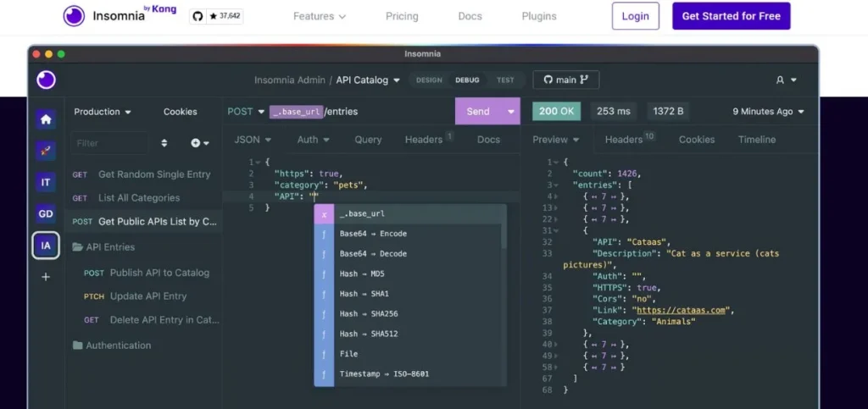
Task: Open the GitHub stars badge
Action: point(216,16)
